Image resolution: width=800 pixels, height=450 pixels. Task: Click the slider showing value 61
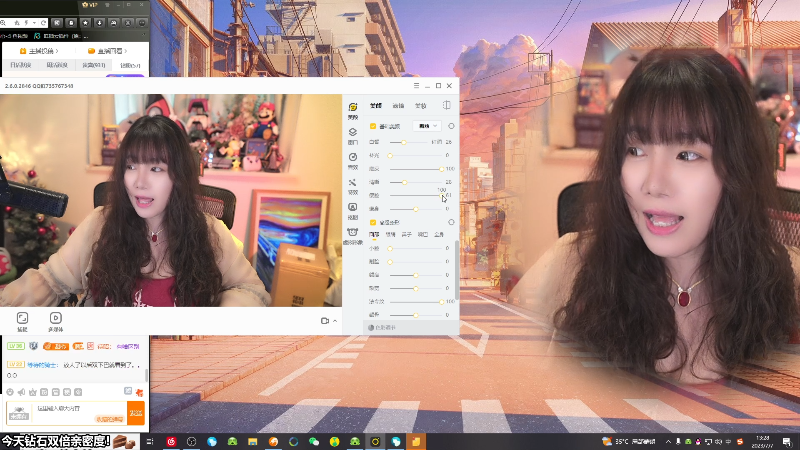pos(416,195)
